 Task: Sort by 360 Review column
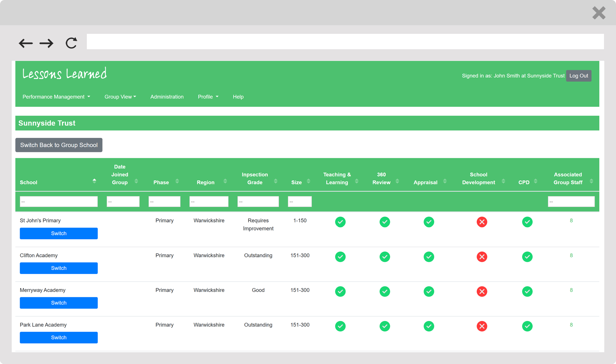397,181
